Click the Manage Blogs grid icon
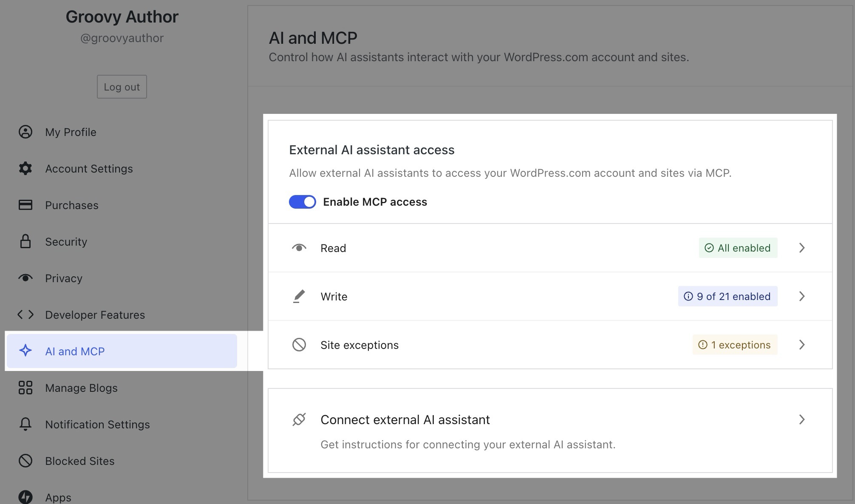The height and width of the screenshot is (504, 855). click(x=25, y=388)
